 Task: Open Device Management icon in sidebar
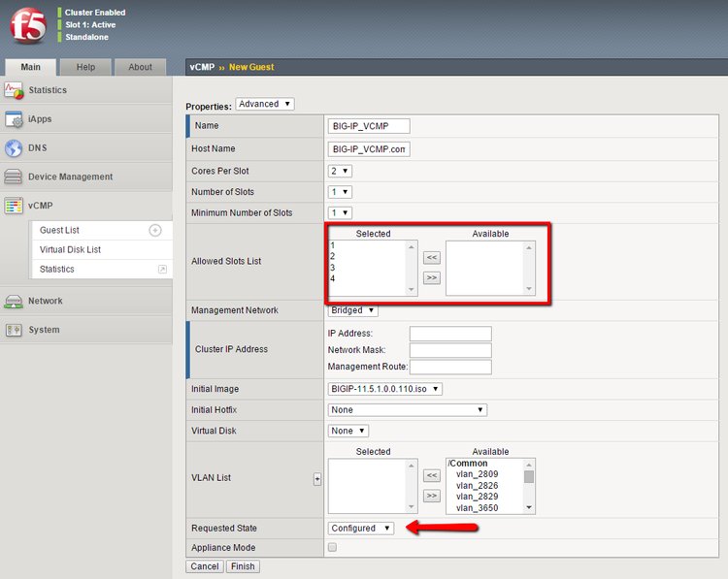14,177
